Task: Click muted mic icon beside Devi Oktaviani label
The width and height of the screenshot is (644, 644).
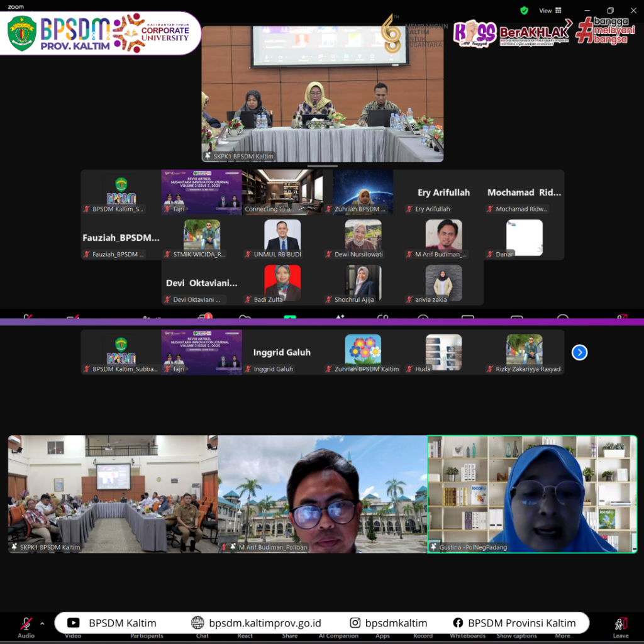Action: (x=167, y=299)
